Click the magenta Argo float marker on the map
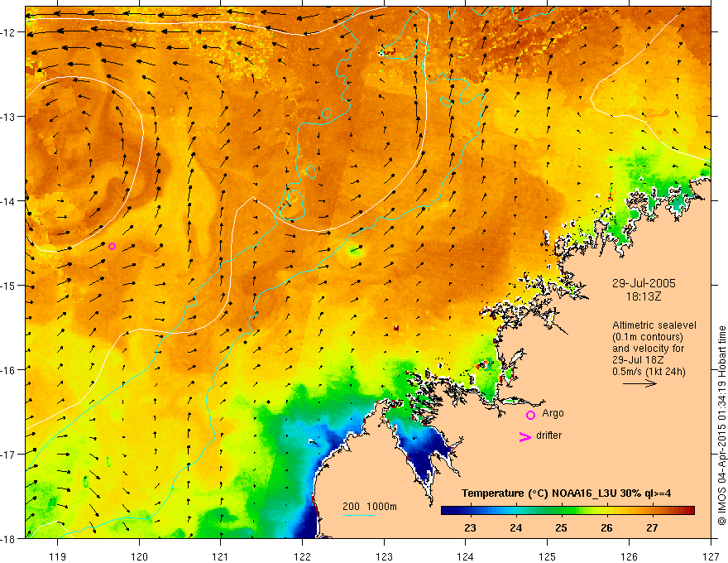The image size is (728, 563). click(x=112, y=246)
